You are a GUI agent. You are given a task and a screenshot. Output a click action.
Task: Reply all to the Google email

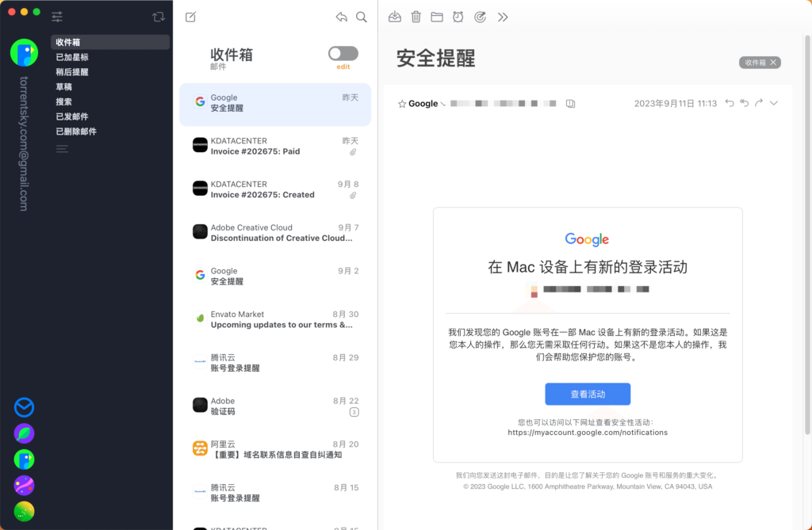[x=744, y=103]
